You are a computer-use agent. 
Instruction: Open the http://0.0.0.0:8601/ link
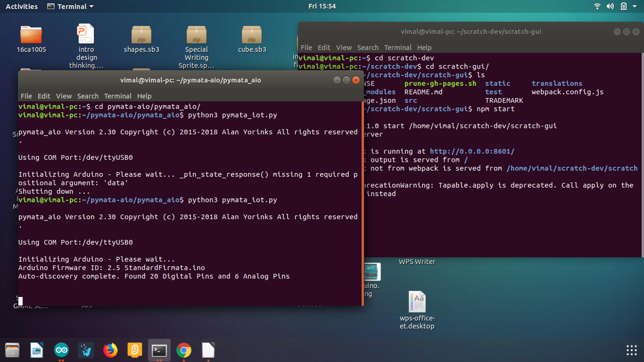point(472,151)
